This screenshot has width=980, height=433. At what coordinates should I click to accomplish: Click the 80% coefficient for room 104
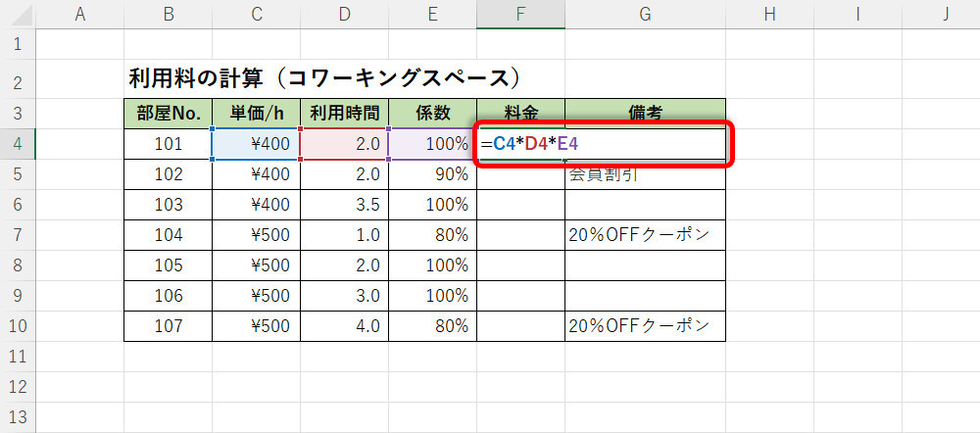[x=432, y=235]
